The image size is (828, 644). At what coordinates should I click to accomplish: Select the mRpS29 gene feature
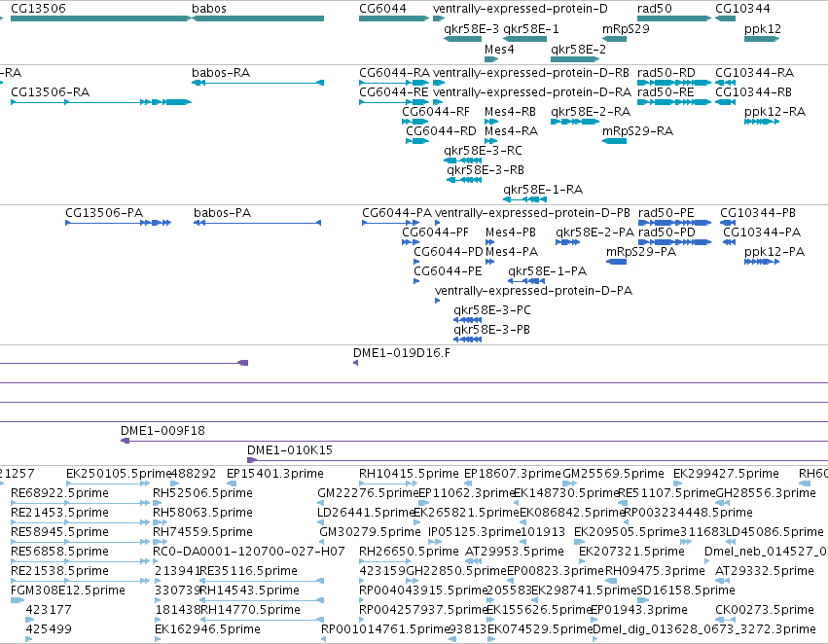614,39
